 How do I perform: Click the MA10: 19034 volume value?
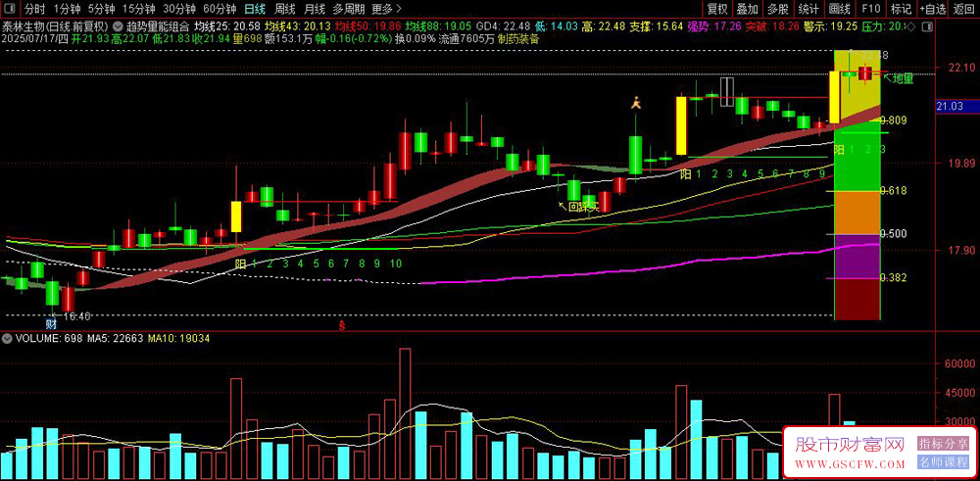point(178,338)
